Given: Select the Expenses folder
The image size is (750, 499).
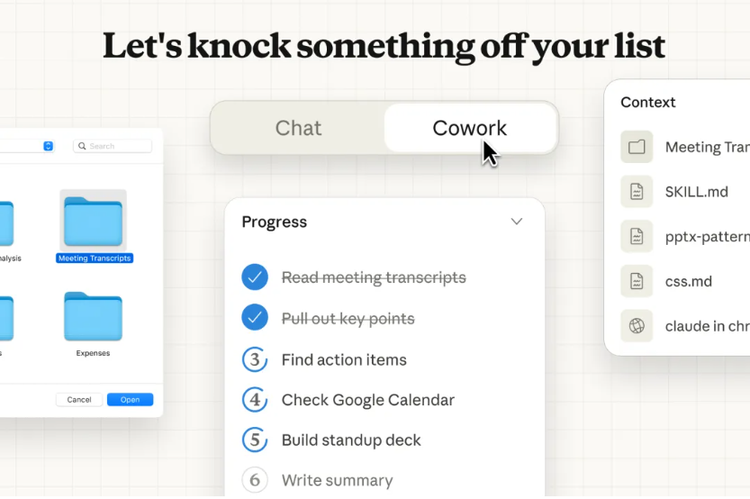Looking at the screenshot, I should point(93,320).
